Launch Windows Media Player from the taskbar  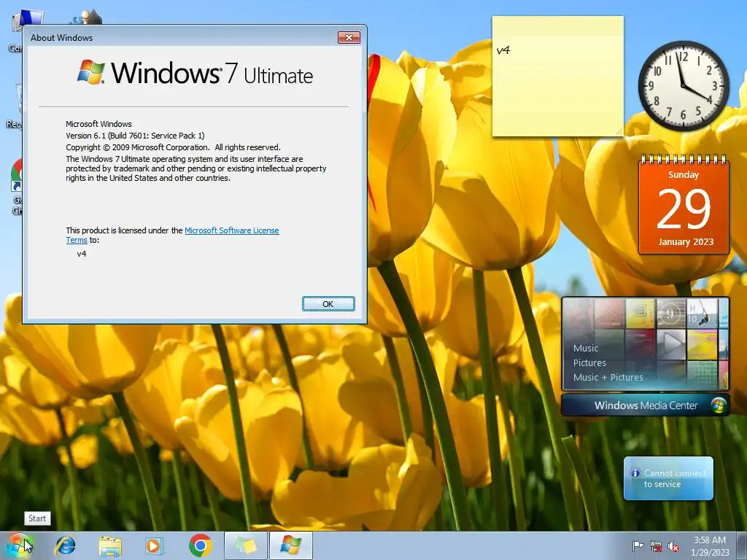(154, 545)
